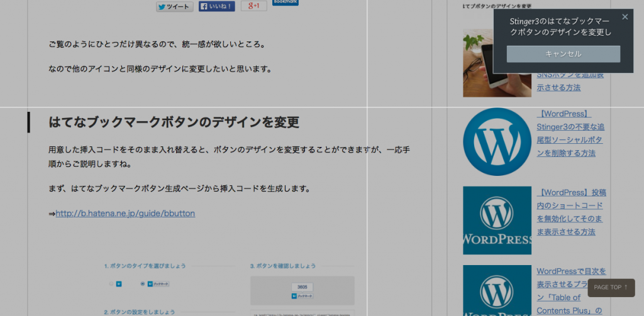Open the 投稿内のショートコードを無効化 link
644x316 pixels.
click(x=571, y=212)
